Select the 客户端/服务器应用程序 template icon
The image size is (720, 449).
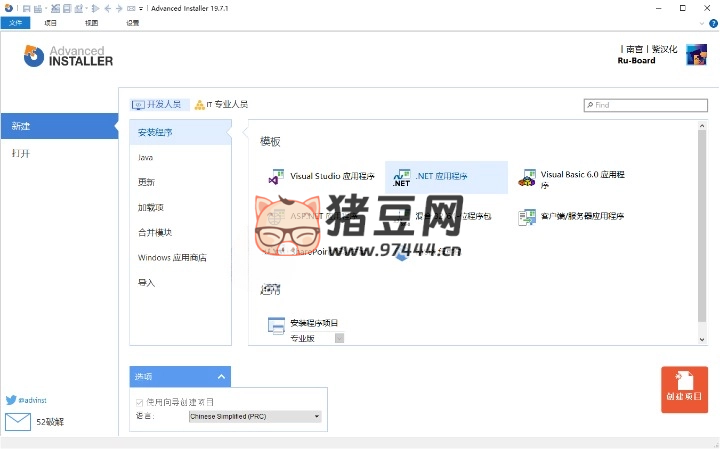pos(527,217)
